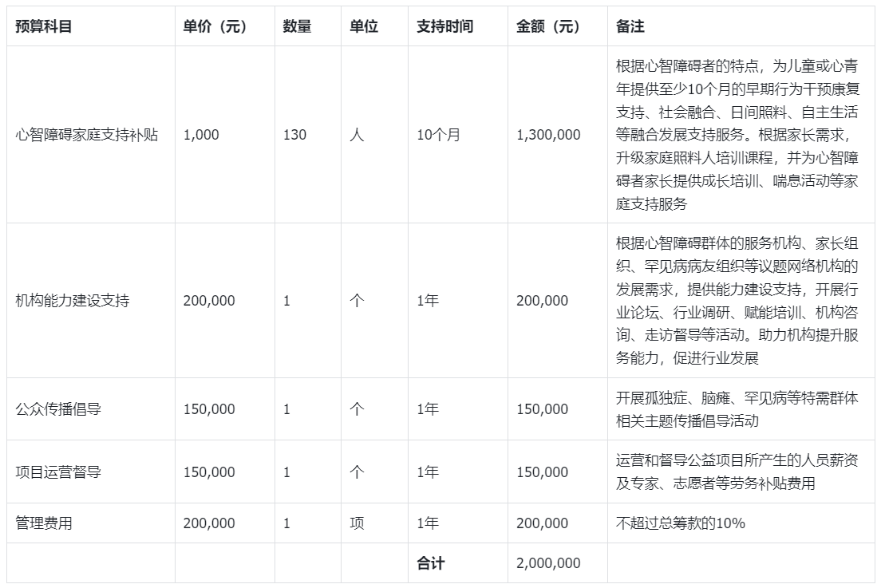Select the 1,000 unit price cell

point(201,135)
